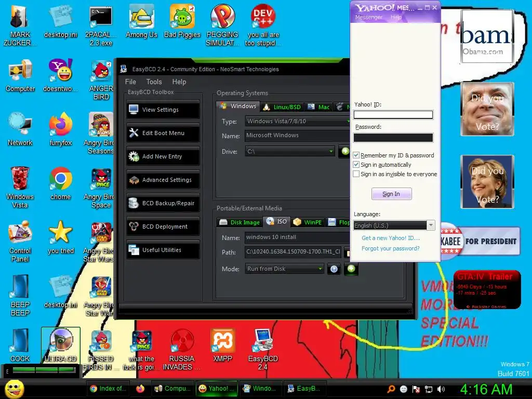Click Get a new Yahoo! ID link
Image resolution: width=532 pixels, height=399 pixels.
[391, 238]
